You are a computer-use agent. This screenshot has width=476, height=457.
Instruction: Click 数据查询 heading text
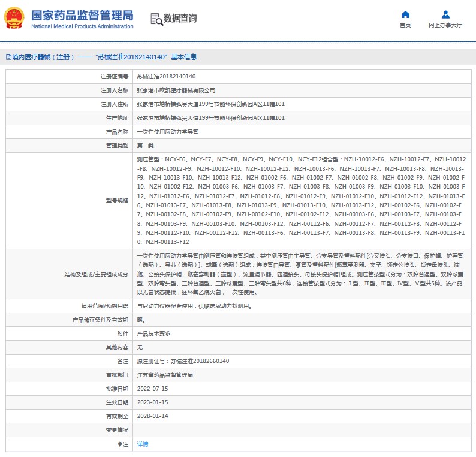point(180,18)
